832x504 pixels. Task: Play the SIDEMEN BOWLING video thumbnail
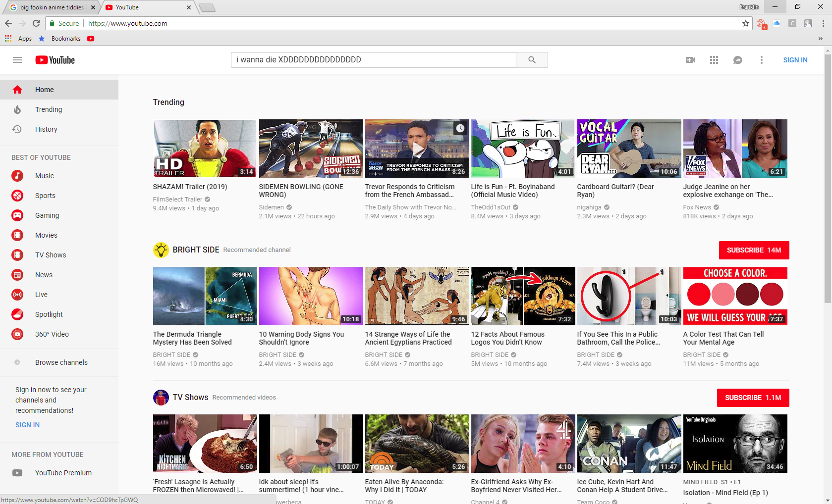(x=311, y=149)
